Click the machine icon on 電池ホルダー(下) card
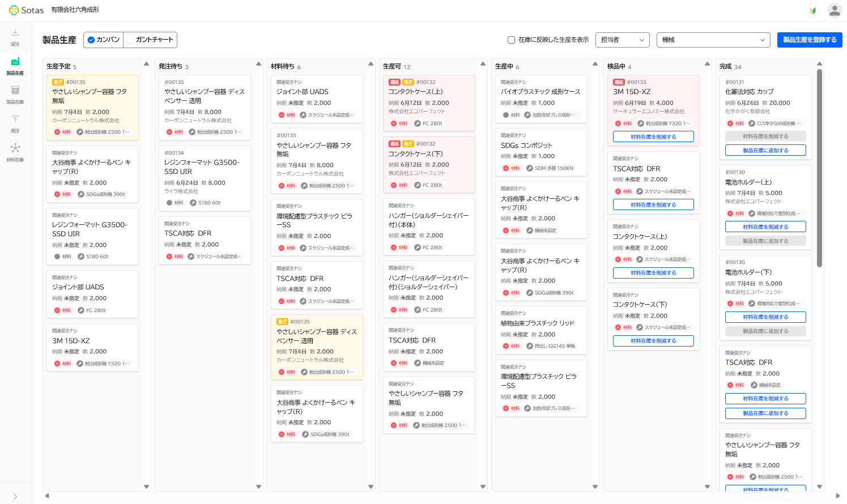Viewport: 847px width, 504px height. (x=751, y=304)
